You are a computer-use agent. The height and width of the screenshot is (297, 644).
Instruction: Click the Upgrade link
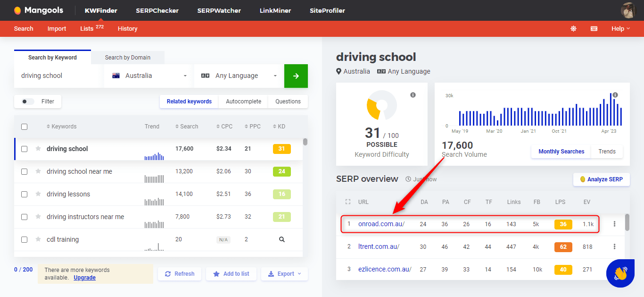pyautogui.click(x=85, y=278)
